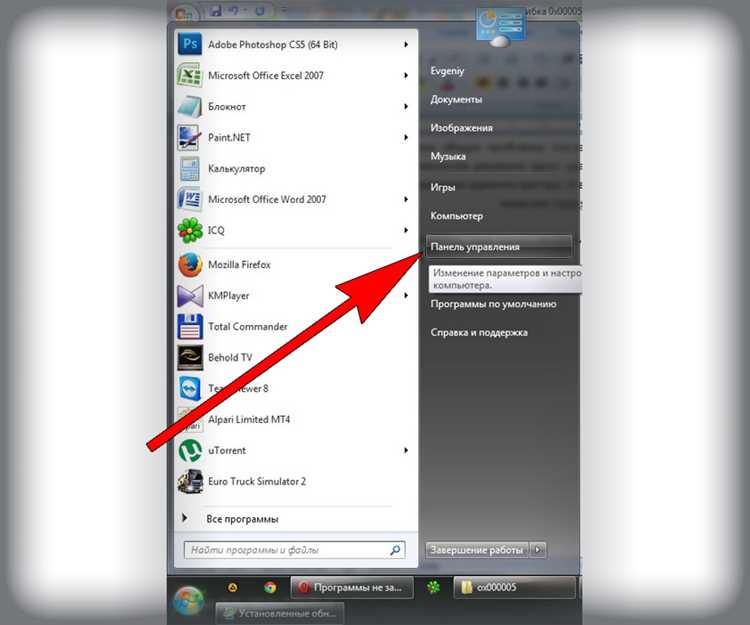Click the KMPlayer icon
The image size is (750, 625).
pos(190,296)
